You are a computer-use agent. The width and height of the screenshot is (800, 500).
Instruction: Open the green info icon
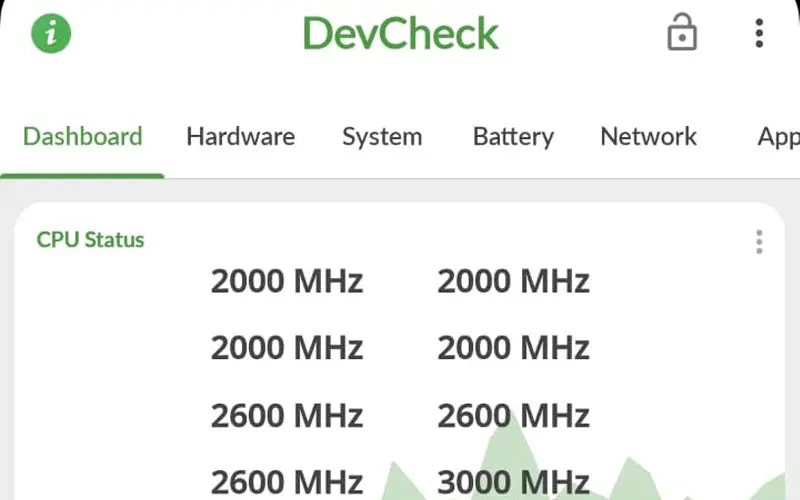pos(51,34)
